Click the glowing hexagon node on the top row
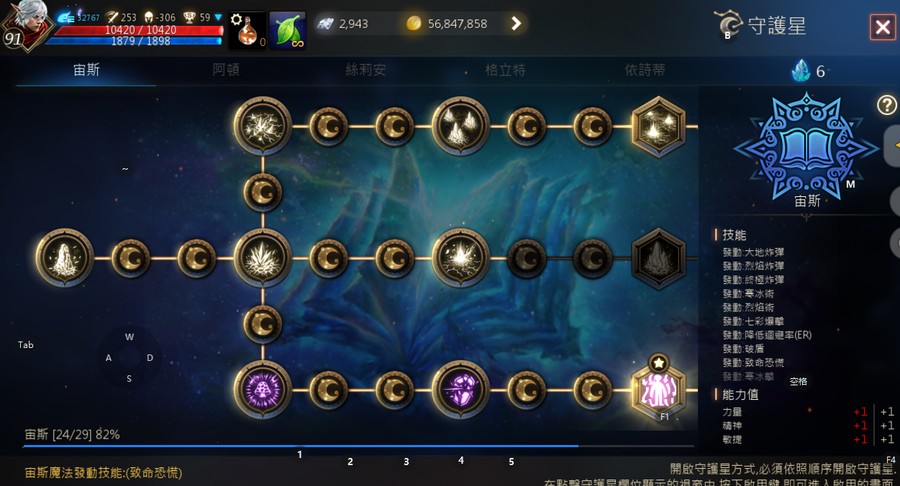The height and width of the screenshot is (486, 900). coord(658,126)
